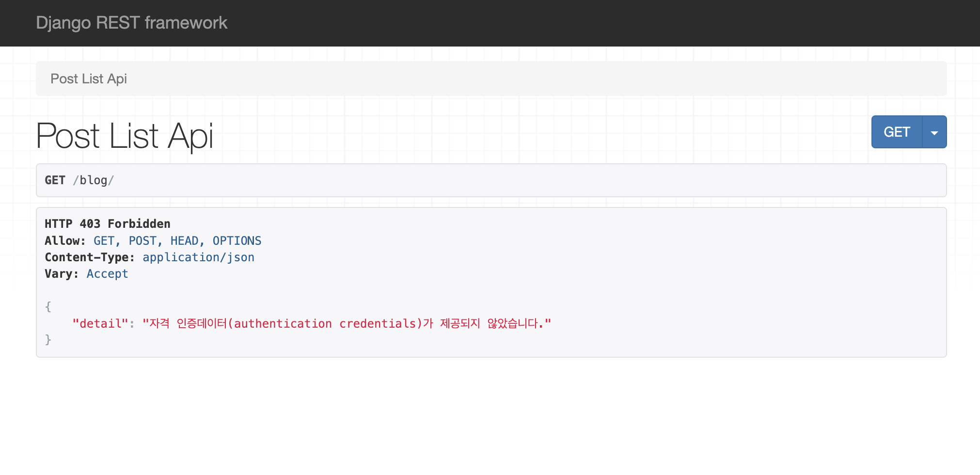Click the Post List Api breadcrumb
The height and width of the screenshot is (475, 980).
tap(89, 79)
